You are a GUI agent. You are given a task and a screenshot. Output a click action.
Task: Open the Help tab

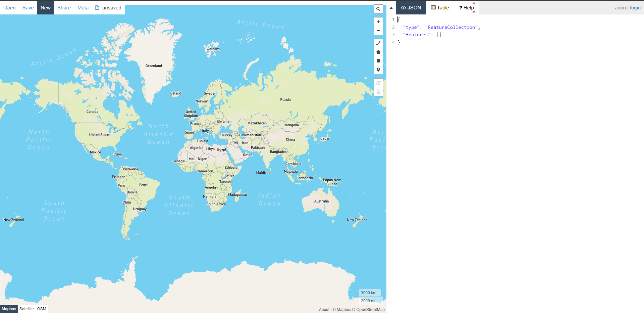[467, 8]
